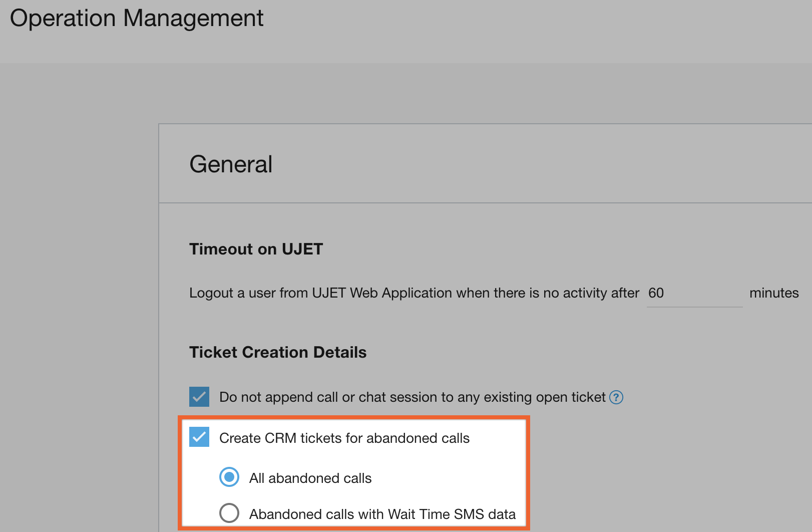Click the 'Timeout on UJET' heading
The height and width of the screenshot is (532, 812).
256,249
